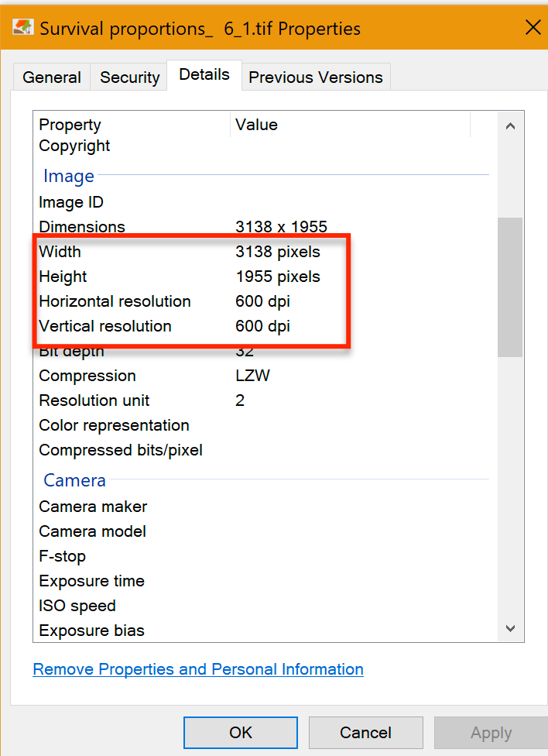
Task: Click the grayed-out Apply button
Action: tap(491, 732)
